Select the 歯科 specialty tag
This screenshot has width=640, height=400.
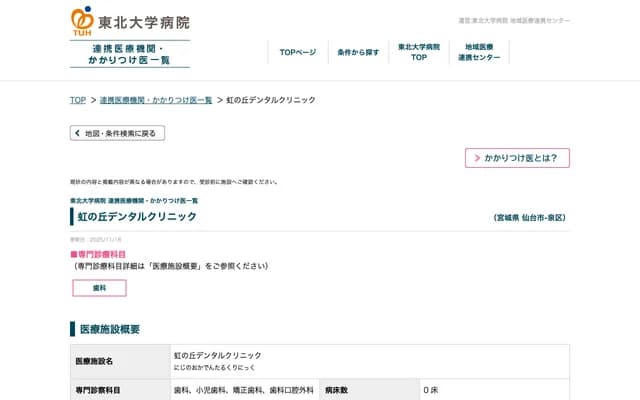click(x=99, y=288)
